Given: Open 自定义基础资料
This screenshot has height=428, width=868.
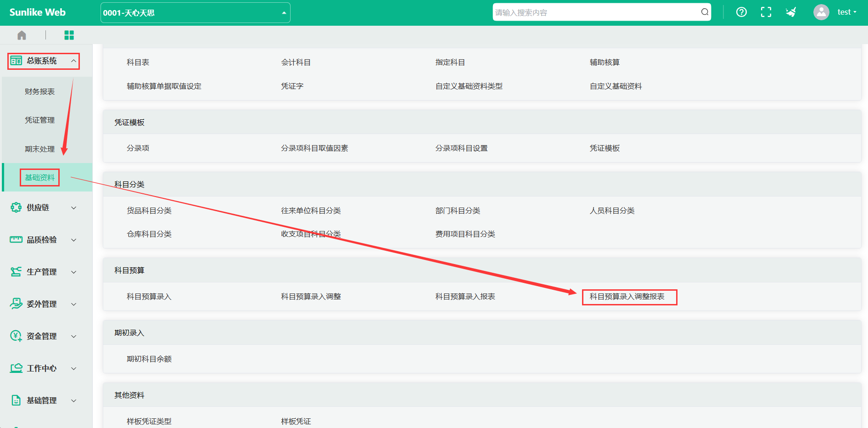Looking at the screenshot, I should pyautogui.click(x=616, y=86).
